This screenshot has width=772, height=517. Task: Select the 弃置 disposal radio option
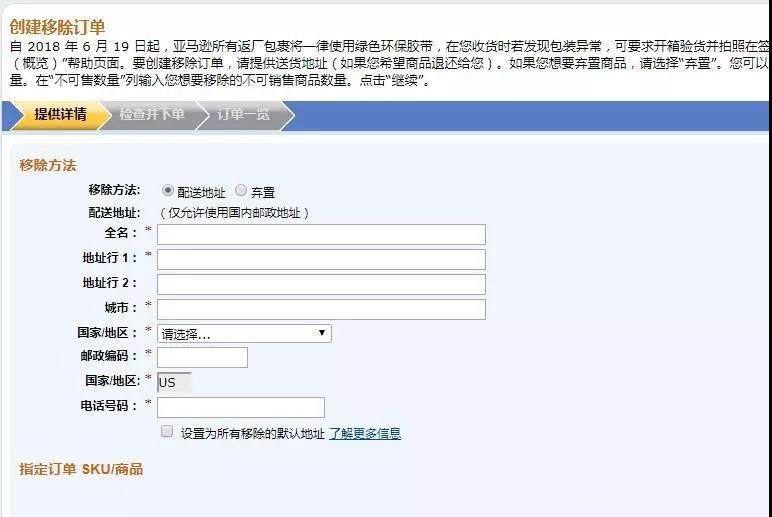coord(241,190)
